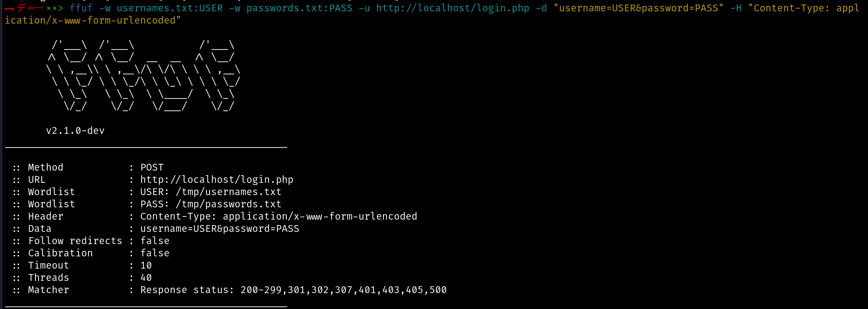Image resolution: width=868 pixels, height=309 pixels.
Task: Click the Follow redirects false value
Action: tap(155, 241)
